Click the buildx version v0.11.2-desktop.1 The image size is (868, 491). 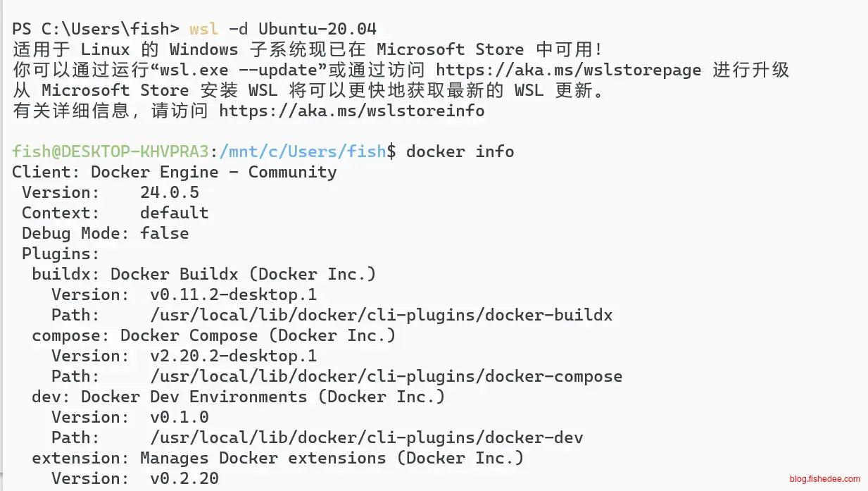233,294
